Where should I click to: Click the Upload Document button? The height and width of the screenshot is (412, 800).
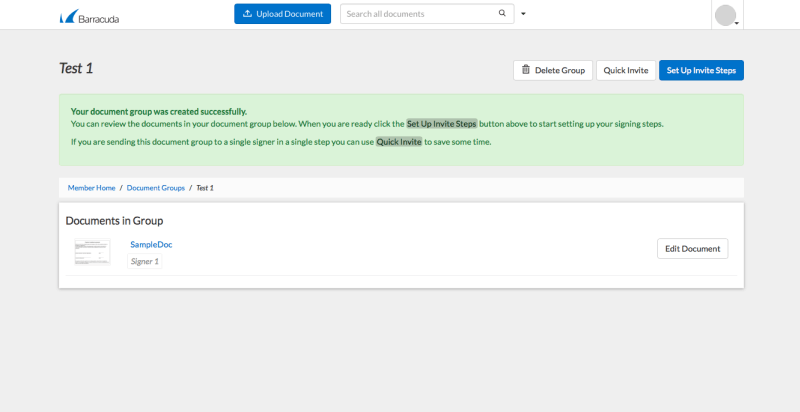(282, 14)
